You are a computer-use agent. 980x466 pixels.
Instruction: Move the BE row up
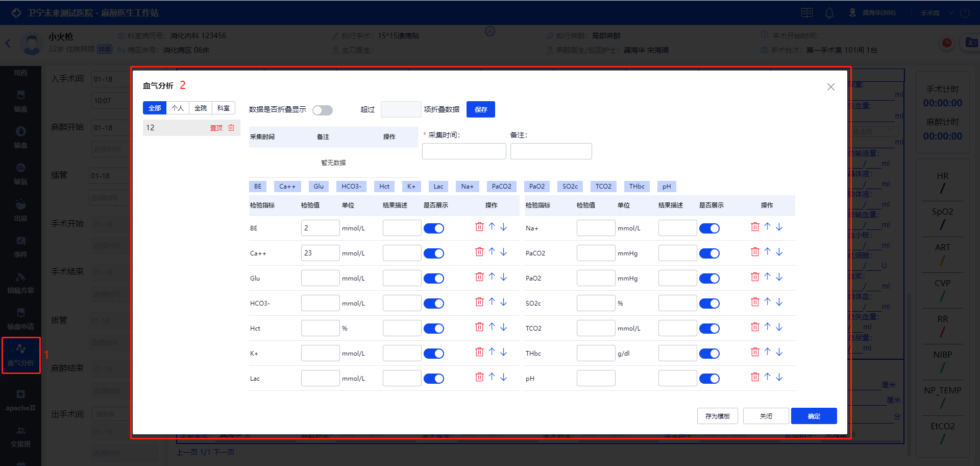click(x=492, y=226)
